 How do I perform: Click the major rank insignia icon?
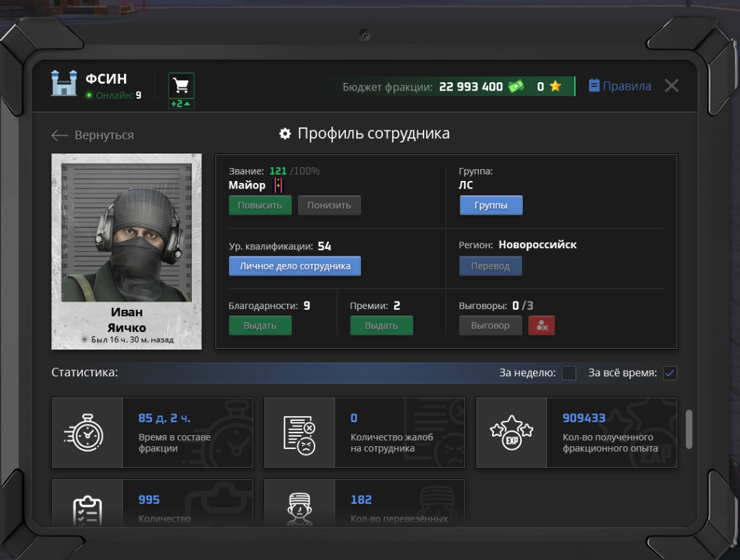pyautogui.click(x=278, y=185)
